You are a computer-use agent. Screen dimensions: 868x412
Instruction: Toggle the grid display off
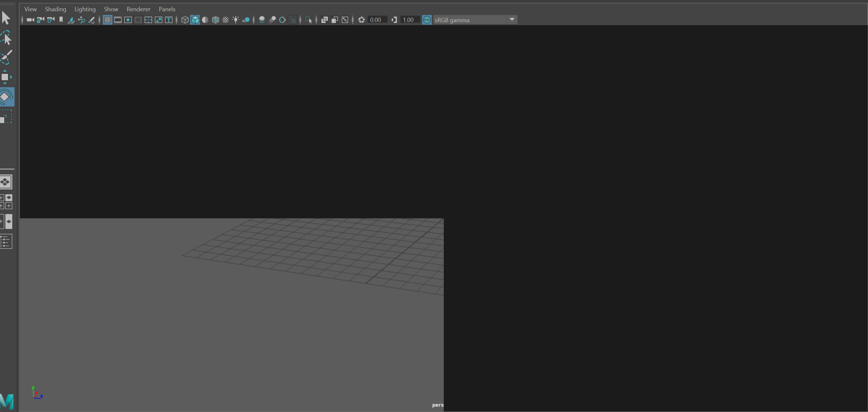point(107,20)
